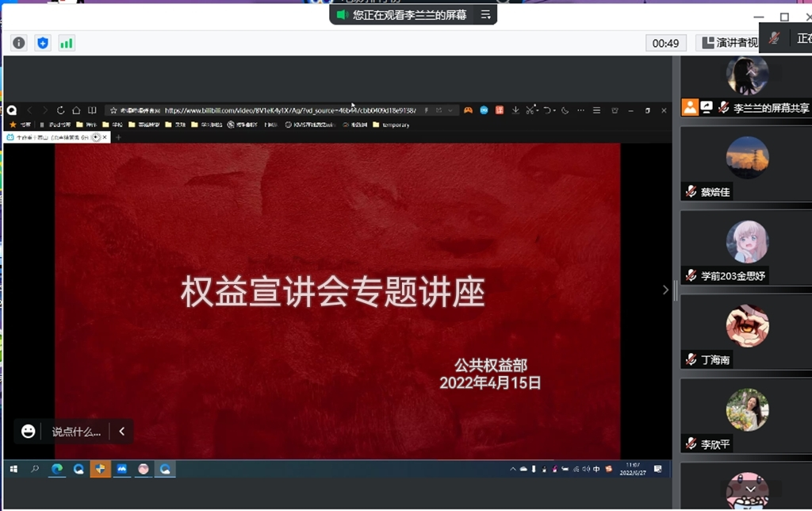The width and height of the screenshot is (812, 511).
Task: Bookmark the page with the star icon
Action: click(x=113, y=110)
